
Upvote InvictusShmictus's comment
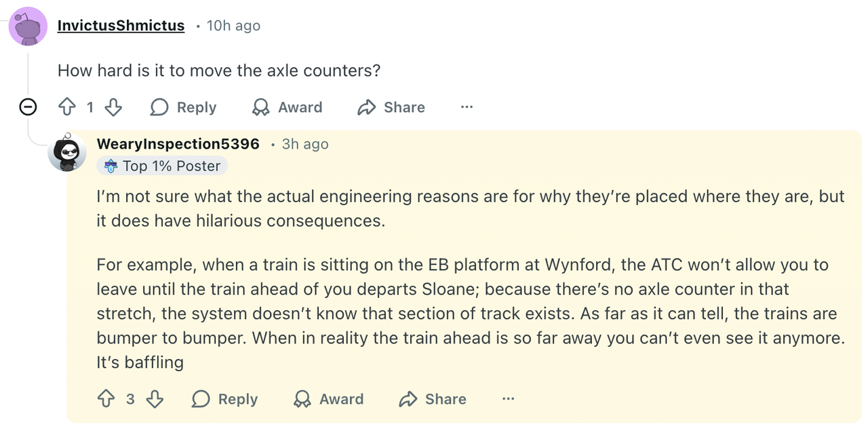[x=66, y=107]
